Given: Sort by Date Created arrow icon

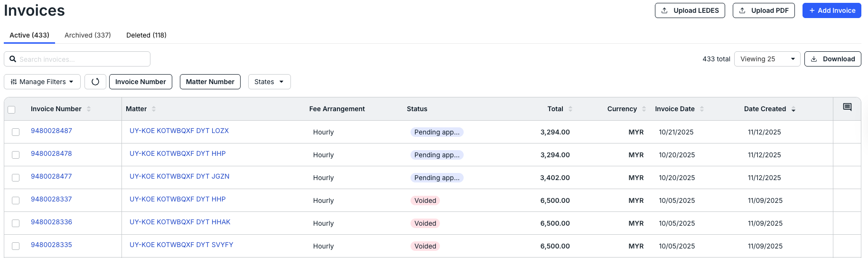Looking at the screenshot, I should pos(793,109).
